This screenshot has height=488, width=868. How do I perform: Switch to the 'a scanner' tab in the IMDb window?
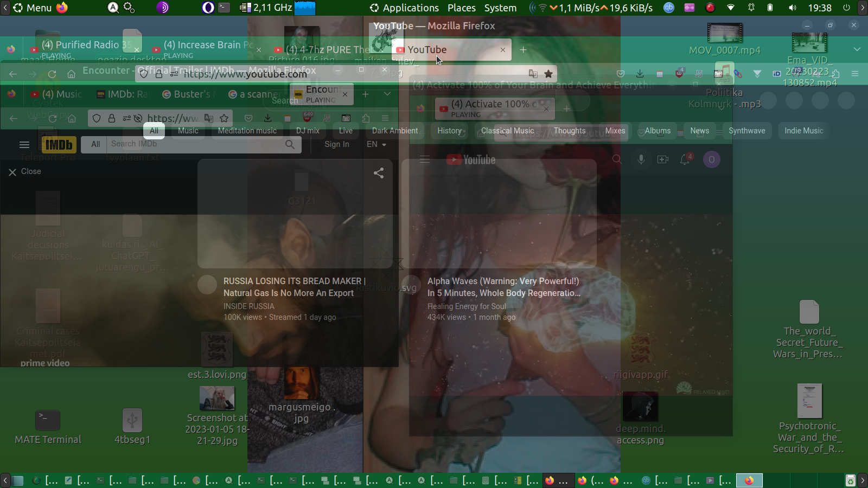(254, 94)
